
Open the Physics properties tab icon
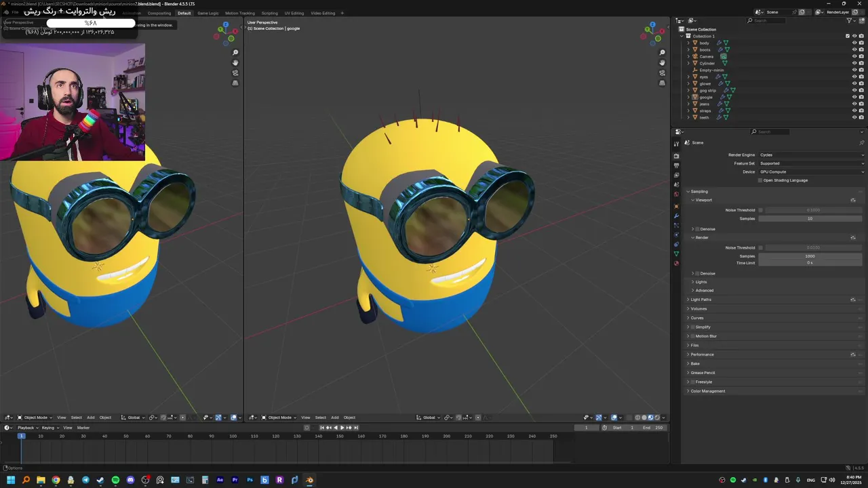[x=676, y=235]
